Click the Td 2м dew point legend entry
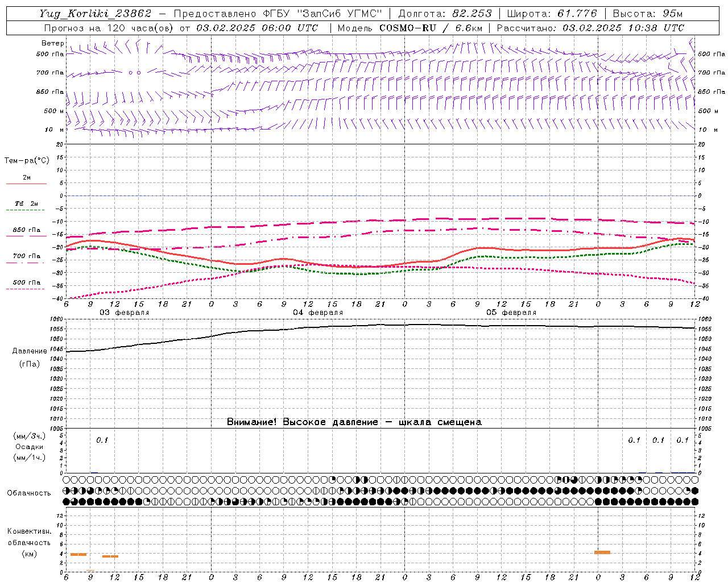728x582 pixels. click(26, 203)
